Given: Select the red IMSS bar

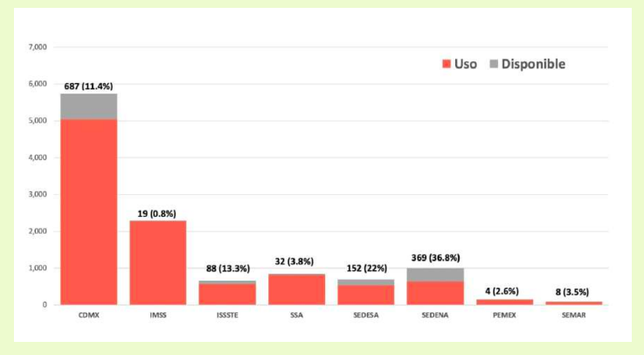Looking at the screenshot, I should [x=158, y=262].
